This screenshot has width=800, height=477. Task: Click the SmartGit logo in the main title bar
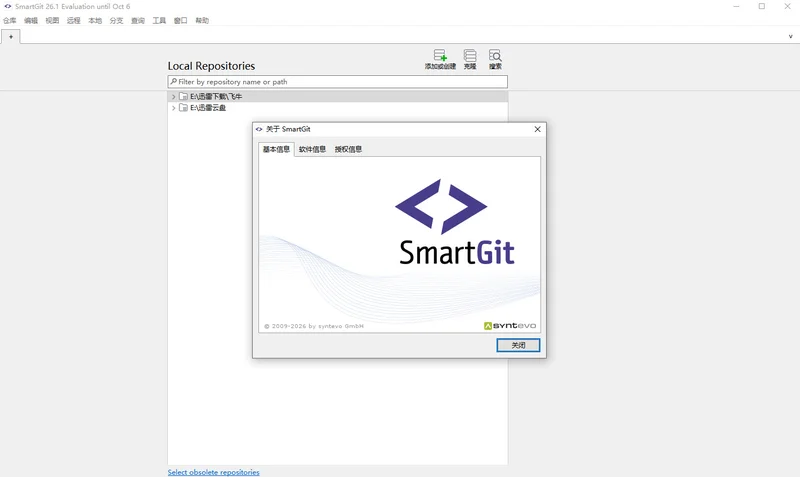[x=8, y=7]
